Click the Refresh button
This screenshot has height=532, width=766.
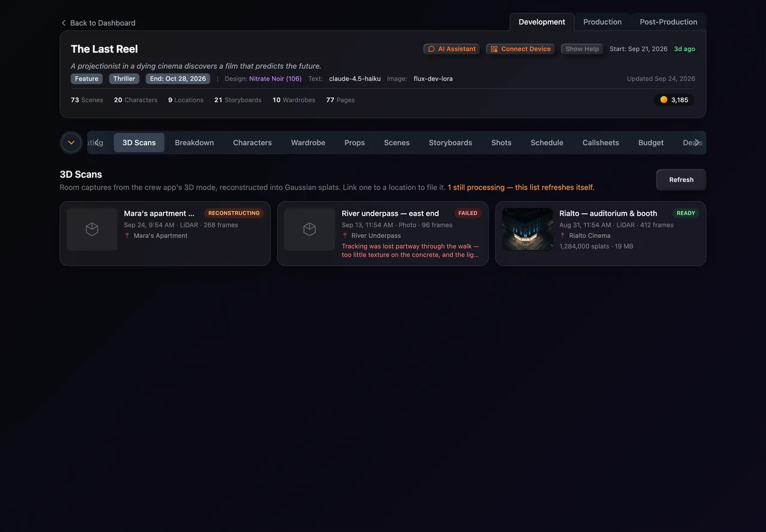(681, 180)
